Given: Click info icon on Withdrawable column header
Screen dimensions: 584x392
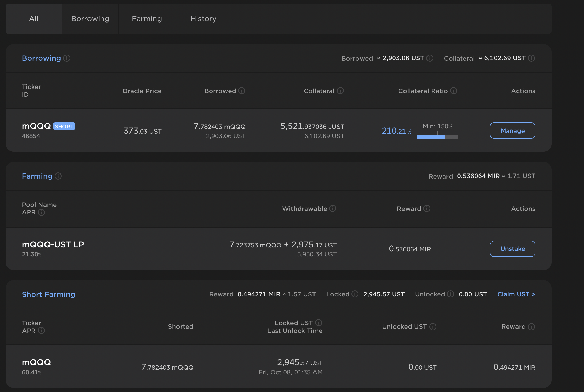Looking at the screenshot, I should [x=333, y=208].
